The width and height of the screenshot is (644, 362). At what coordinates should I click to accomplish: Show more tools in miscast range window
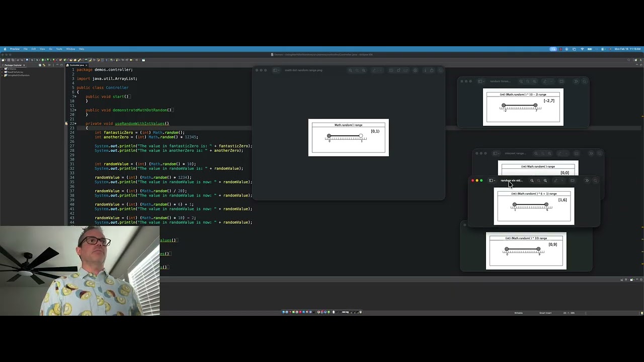[591, 153]
